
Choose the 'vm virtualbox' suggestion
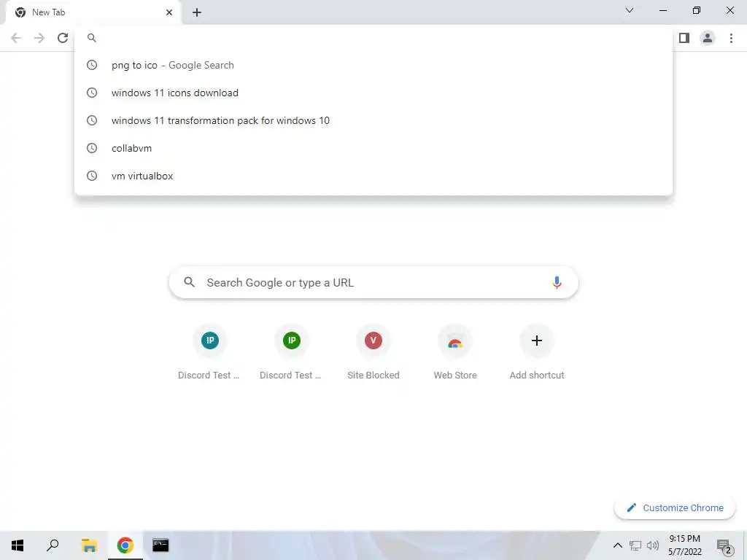tap(373, 176)
